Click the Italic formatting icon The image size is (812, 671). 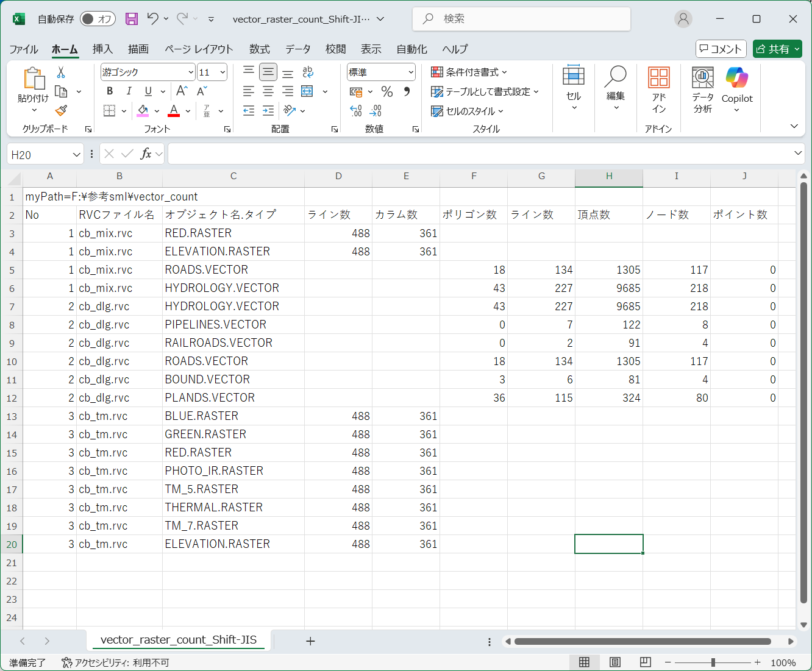pos(129,91)
